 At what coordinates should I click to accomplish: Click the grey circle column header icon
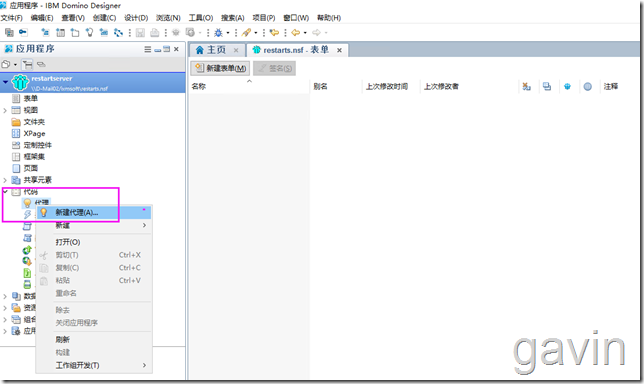[588, 86]
